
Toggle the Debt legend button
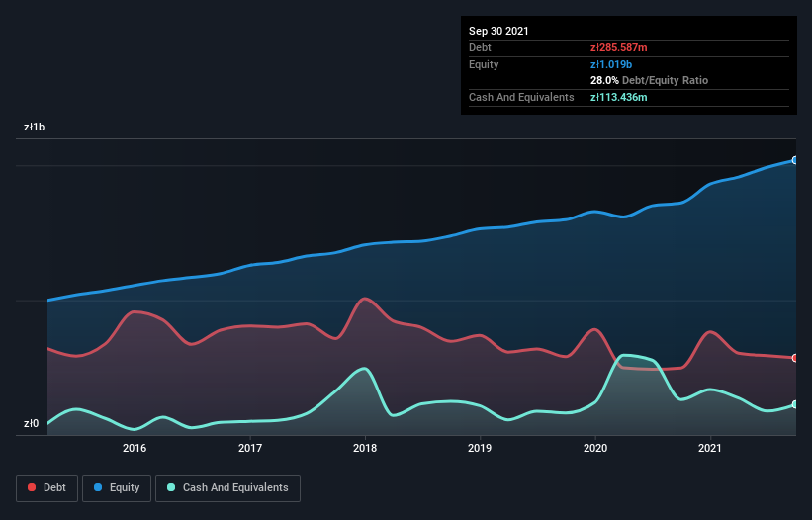pyautogui.click(x=47, y=488)
